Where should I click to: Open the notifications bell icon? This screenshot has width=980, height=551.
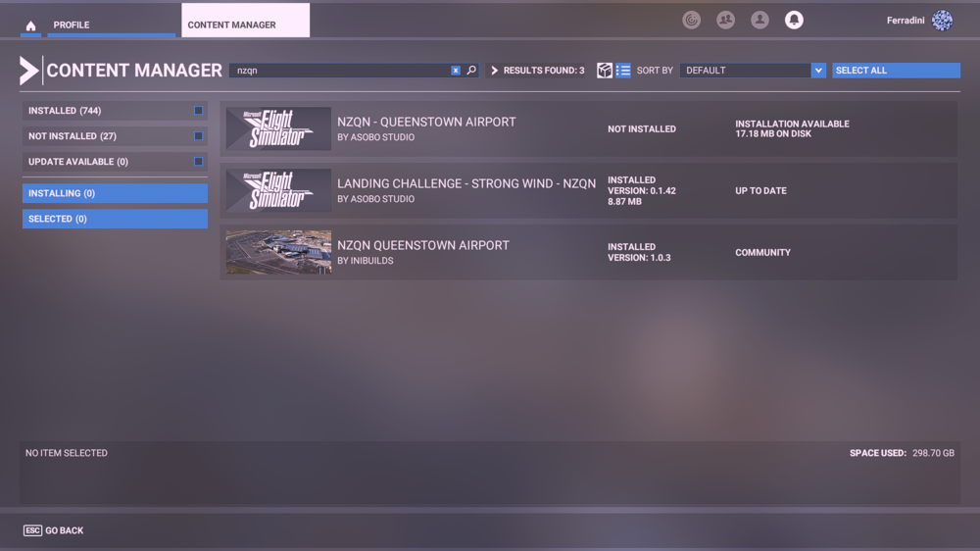(x=794, y=20)
